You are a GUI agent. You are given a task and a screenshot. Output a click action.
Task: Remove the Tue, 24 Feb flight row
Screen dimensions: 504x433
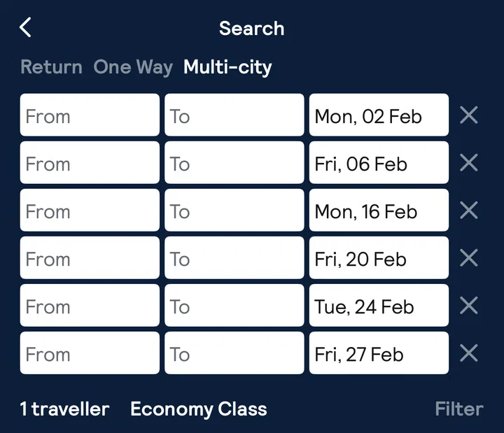tap(468, 306)
